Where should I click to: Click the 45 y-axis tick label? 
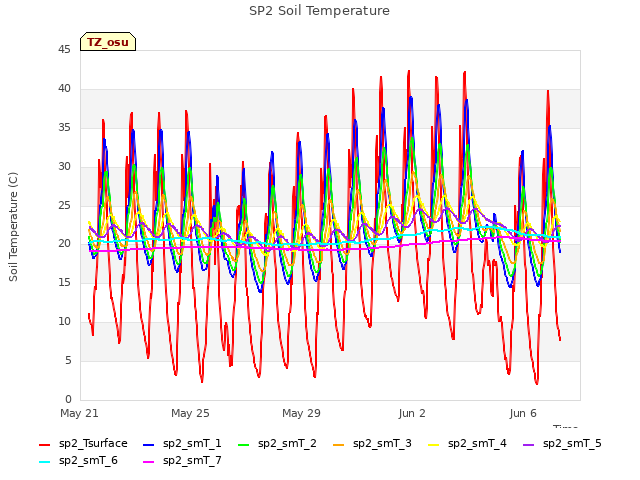pyautogui.click(x=64, y=50)
